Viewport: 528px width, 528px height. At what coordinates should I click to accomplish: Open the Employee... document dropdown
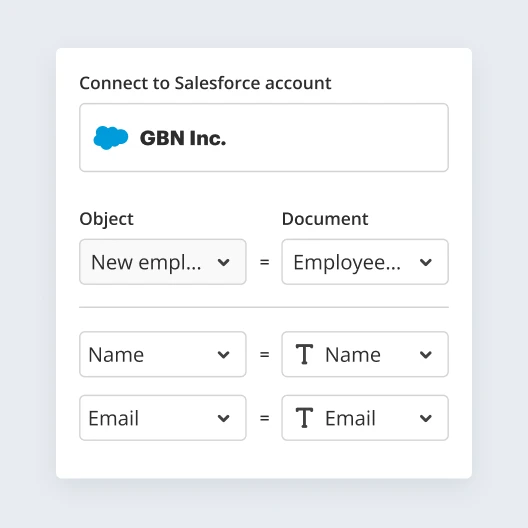(x=365, y=262)
